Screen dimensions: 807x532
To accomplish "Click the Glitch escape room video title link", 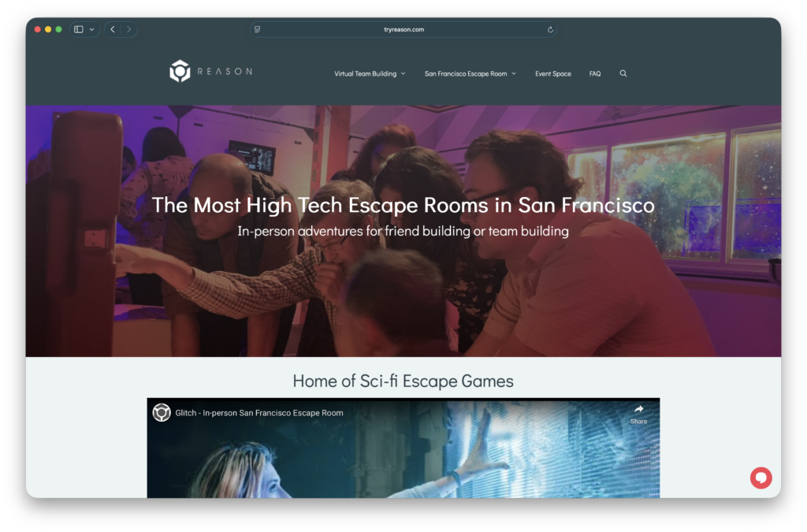I will 258,412.
